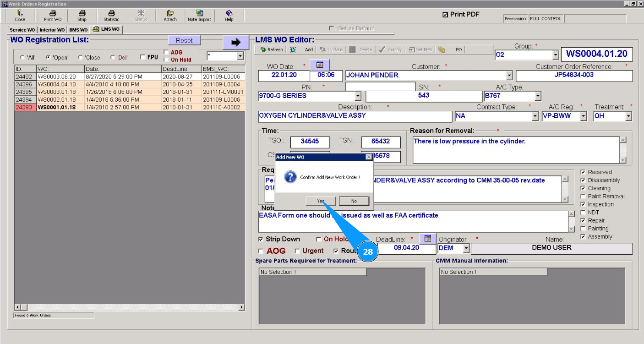Click the Reset button
Screen dimensions: 644x344
(184, 40)
